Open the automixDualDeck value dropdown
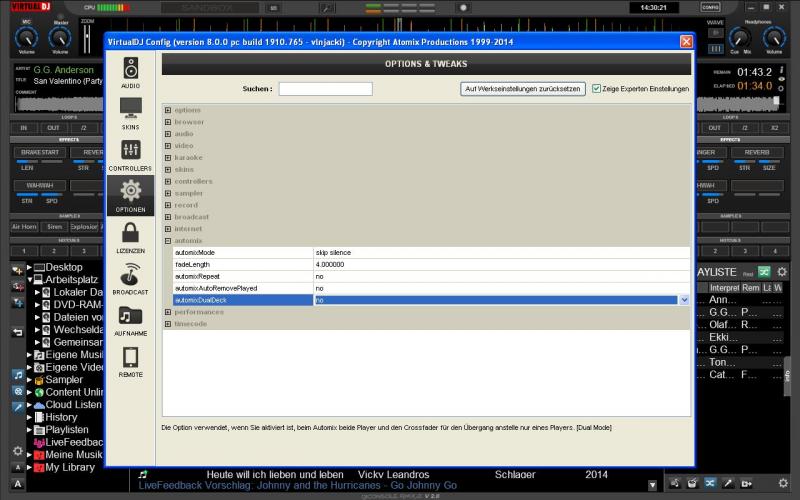Screen dimensions: 800x500 pos(684,300)
